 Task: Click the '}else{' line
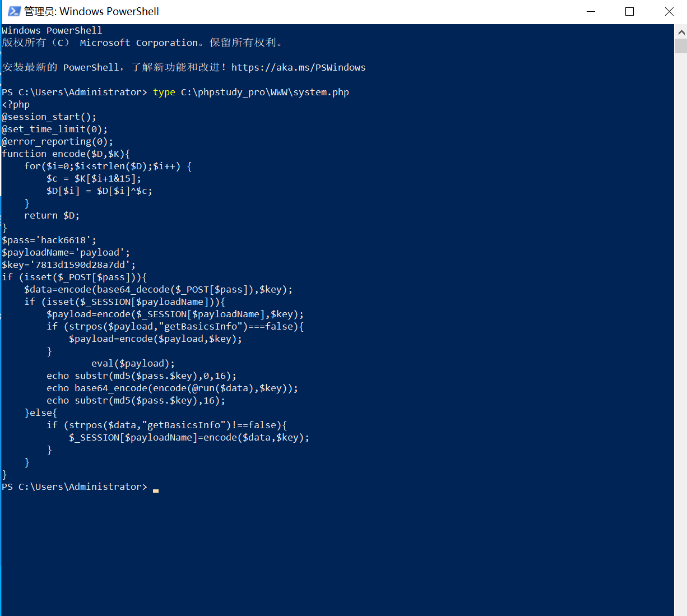(x=41, y=413)
